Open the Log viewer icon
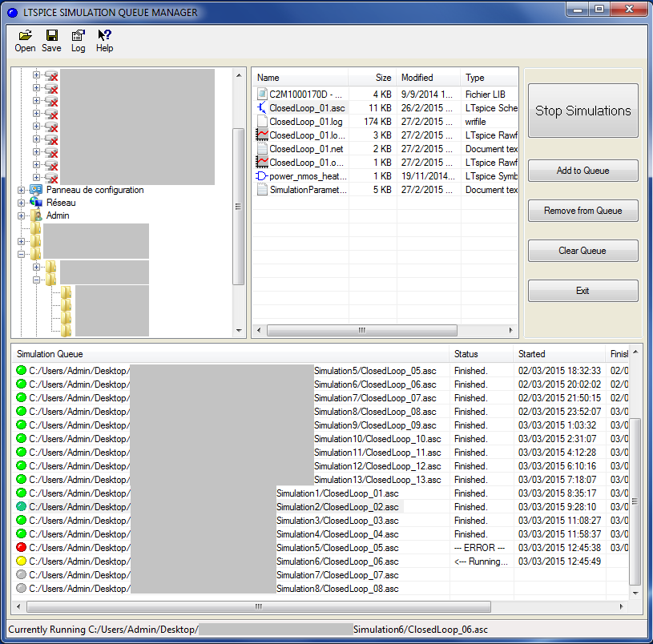 pyautogui.click(x=78, y=36)
